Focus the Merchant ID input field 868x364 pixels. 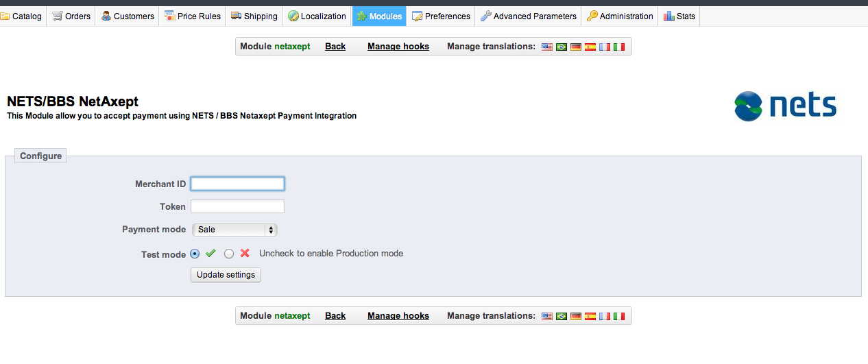tap(237, 184)
